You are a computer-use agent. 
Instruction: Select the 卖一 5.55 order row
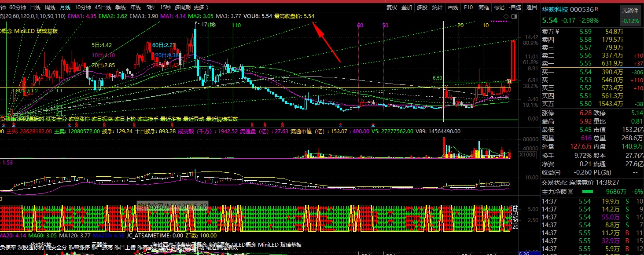coord(592,63)
